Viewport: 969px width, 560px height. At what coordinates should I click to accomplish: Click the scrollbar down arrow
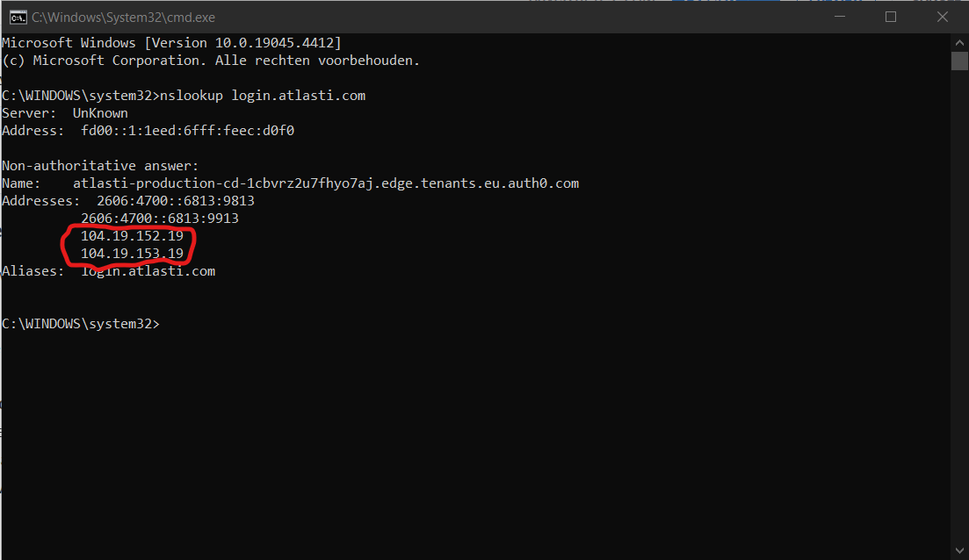959,550
